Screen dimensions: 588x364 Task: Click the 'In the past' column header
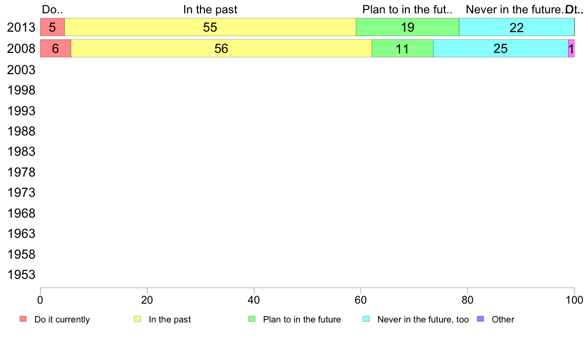210,9
